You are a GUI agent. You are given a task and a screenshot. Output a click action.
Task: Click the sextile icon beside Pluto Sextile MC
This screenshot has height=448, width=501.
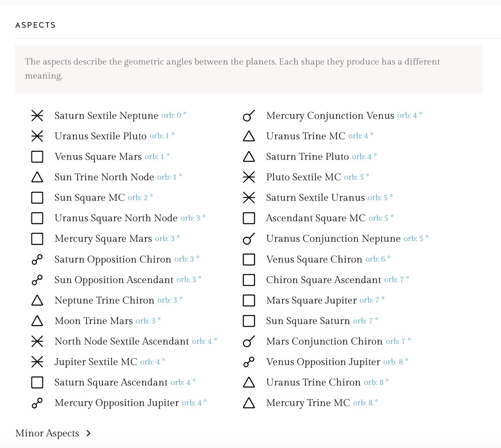pos(249,177)
